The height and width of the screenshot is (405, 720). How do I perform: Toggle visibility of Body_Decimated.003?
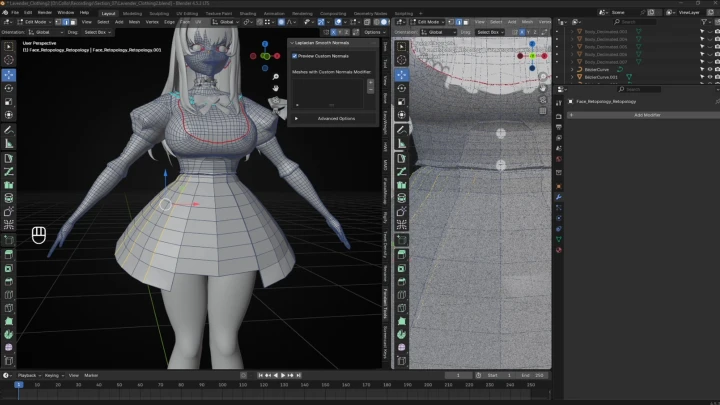pyautogui.click(x=710, y=32)
